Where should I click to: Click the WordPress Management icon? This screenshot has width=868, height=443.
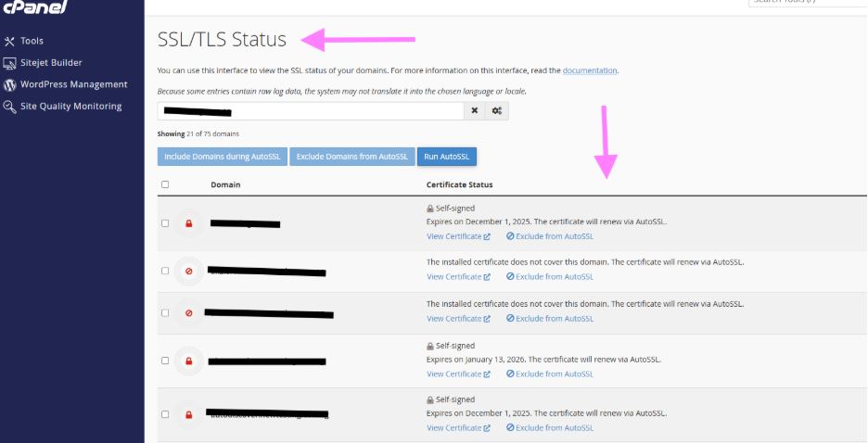coord(10,84)
